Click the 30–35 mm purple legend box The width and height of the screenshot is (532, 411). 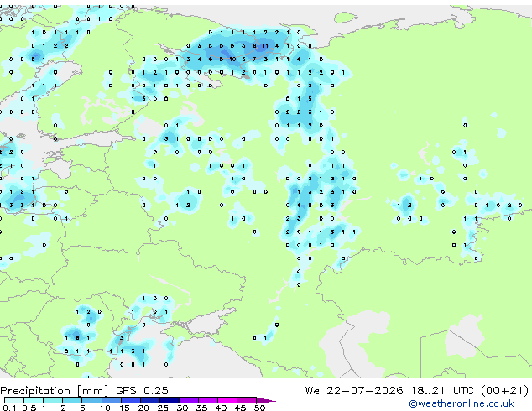pos(188,400)
